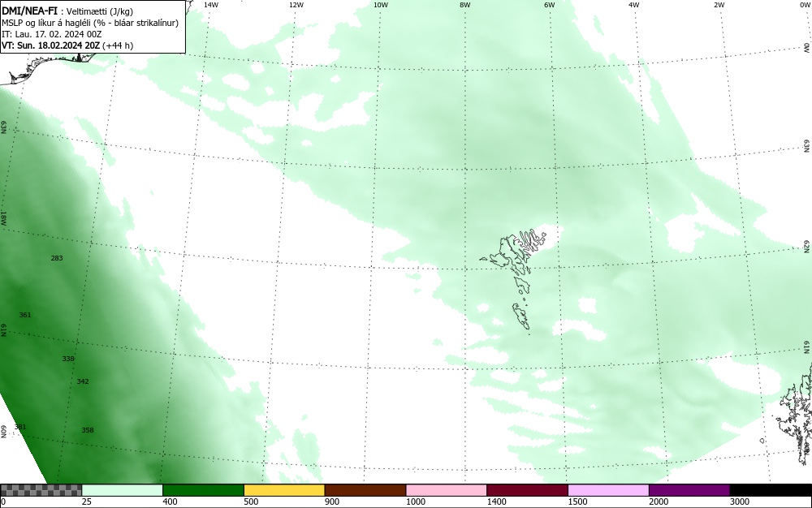Select the yellow 500–900 legend swatch

coord(284,490)
